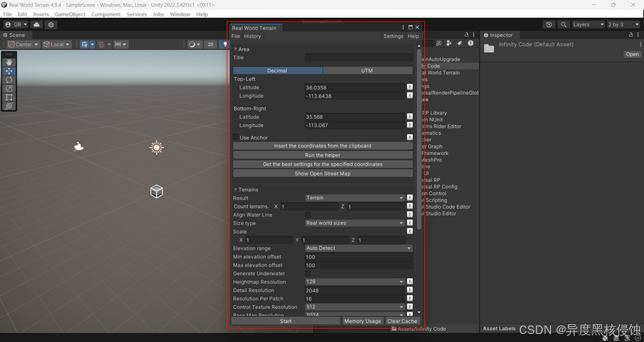The height and width of the screenshot is (342, 644).
Task: Open the Unity Version Control icon
Action: click(51, 24)
